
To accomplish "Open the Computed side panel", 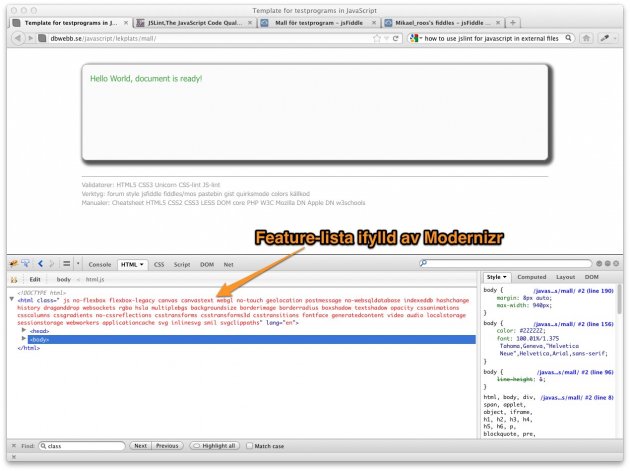I will [532, 277].
